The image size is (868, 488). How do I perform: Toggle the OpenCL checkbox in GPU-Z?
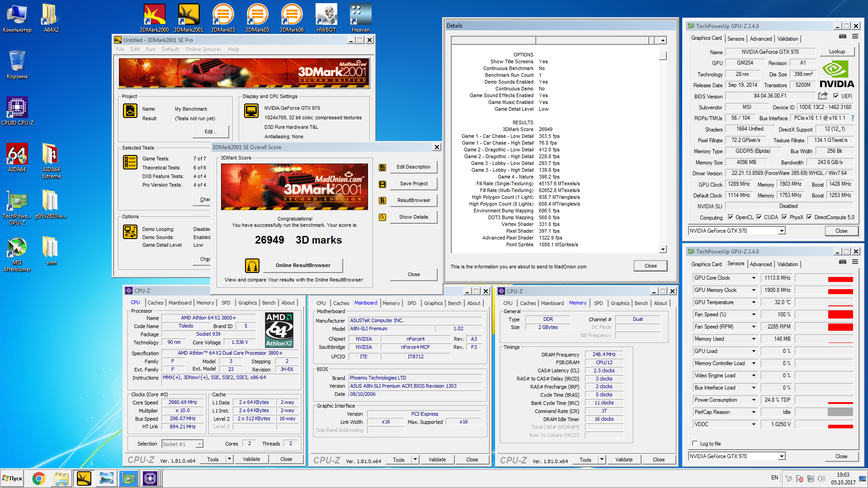tap(730, 217)
